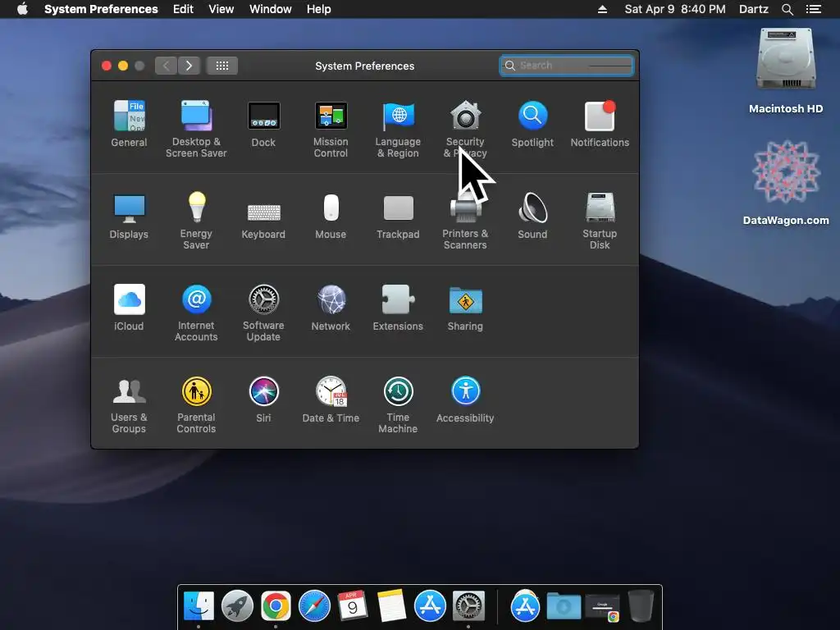Open Spotlight search from the menu bar
The height and width of the screenshot is (630, 840).
787,9
